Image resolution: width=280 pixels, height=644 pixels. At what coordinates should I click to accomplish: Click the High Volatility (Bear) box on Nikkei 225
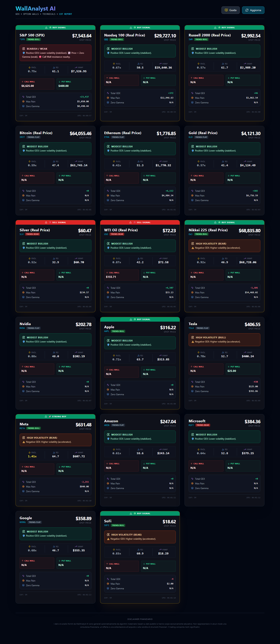click(224, 246)
